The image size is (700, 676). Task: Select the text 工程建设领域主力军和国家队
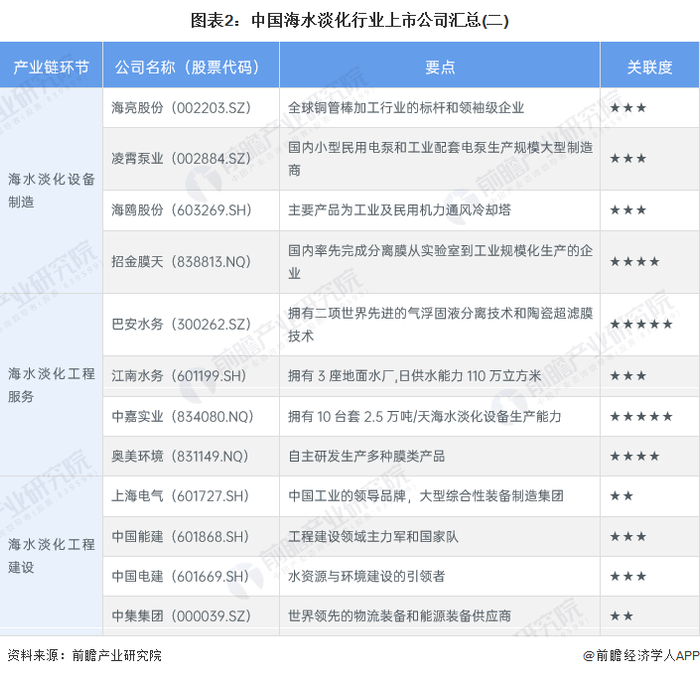(373, 536)
